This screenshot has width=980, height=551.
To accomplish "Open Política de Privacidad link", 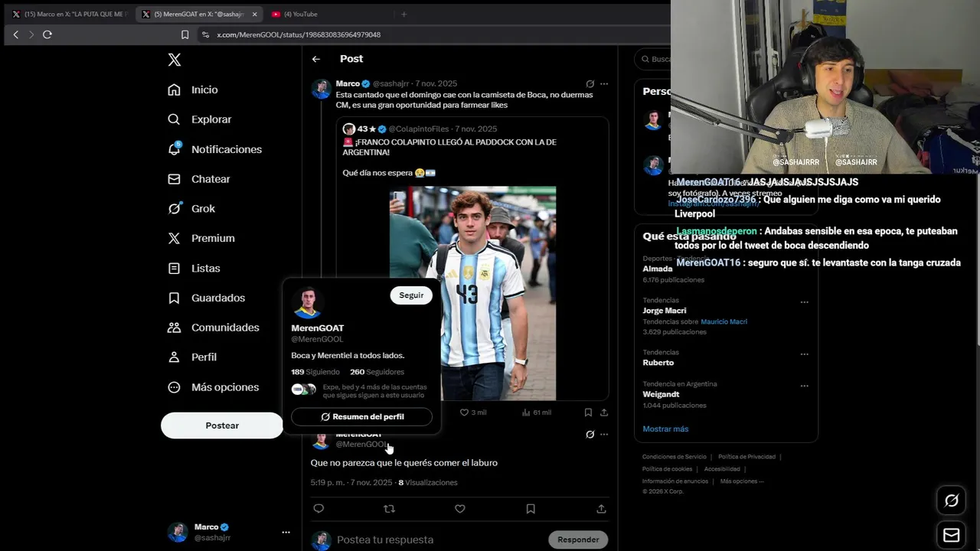I will pyautogui.click(x=746, y=457).
